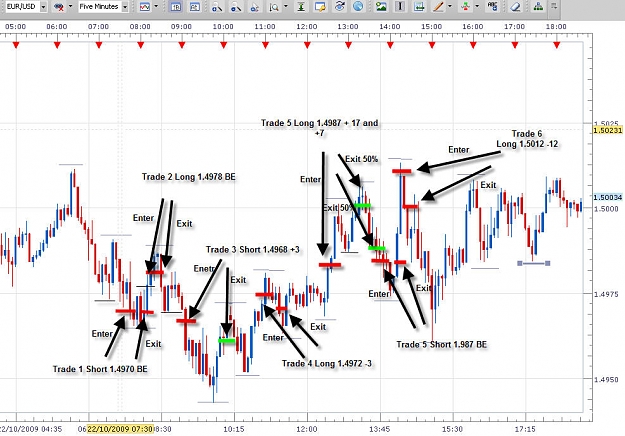Click the red marker under 05:00
The width and height of the screenshot is (625, 436).
(x=16, y=45)
